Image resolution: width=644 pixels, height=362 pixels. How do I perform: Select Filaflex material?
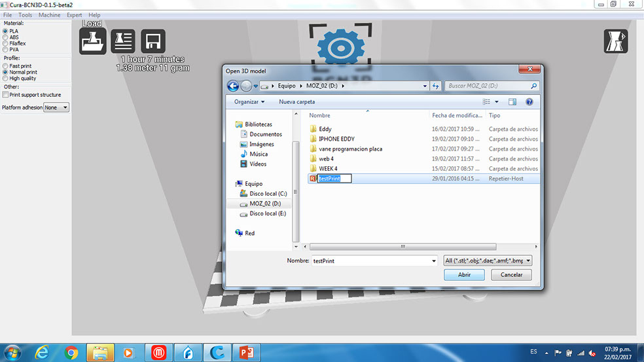pyautogui.click(x=5, y=43)
